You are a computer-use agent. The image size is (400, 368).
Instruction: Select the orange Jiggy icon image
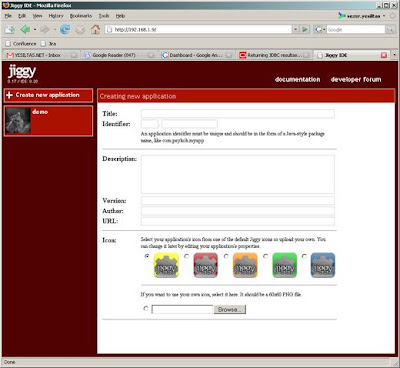click(245, 265)
